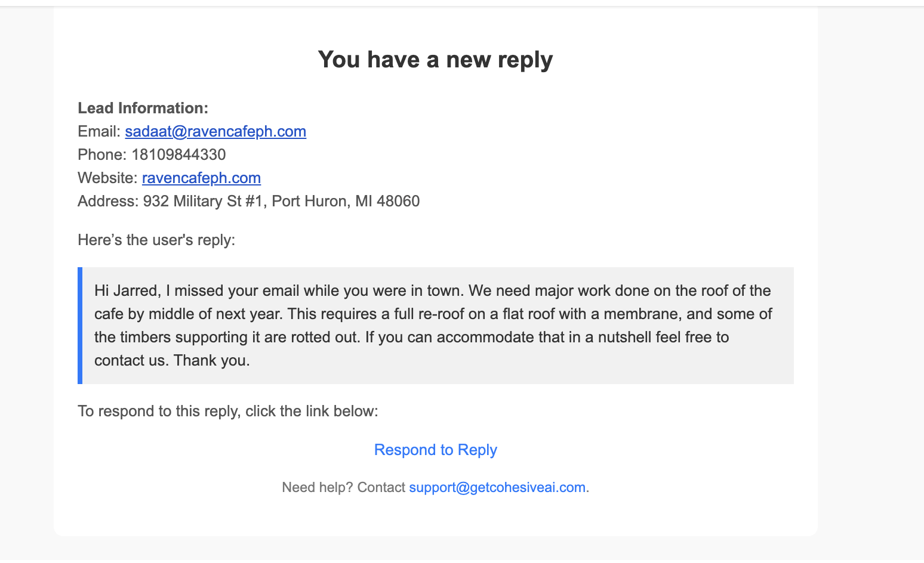Click the "To respond to this reply" instruction
The image size is (924, 563).
tap(227, 412)
